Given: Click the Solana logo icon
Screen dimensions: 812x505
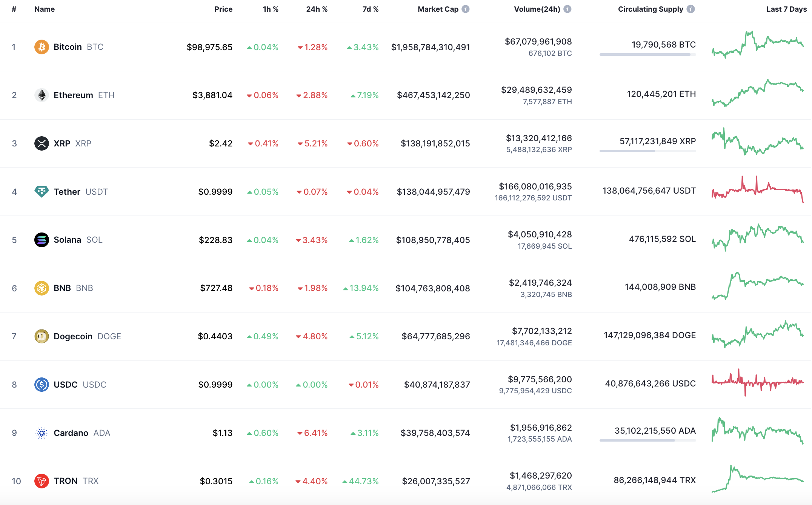Looking at the screenshot, I should click(x=42, y=240).
